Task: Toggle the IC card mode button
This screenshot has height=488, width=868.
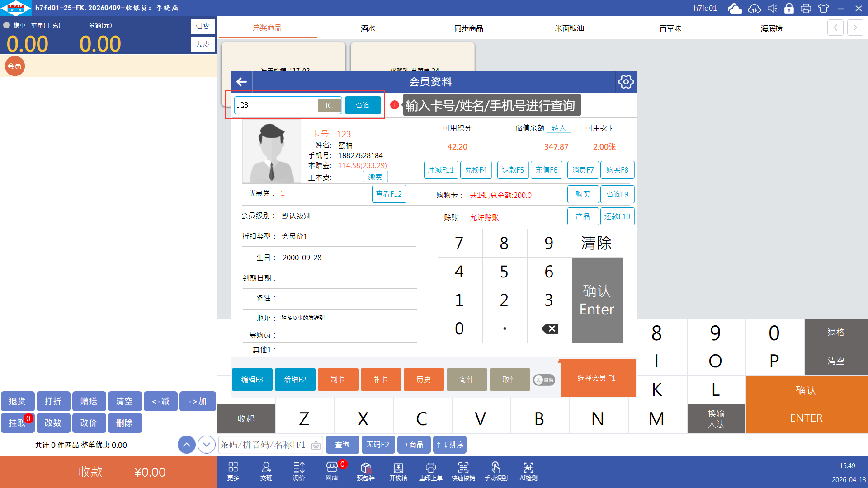Action: [x=329, y=105]
